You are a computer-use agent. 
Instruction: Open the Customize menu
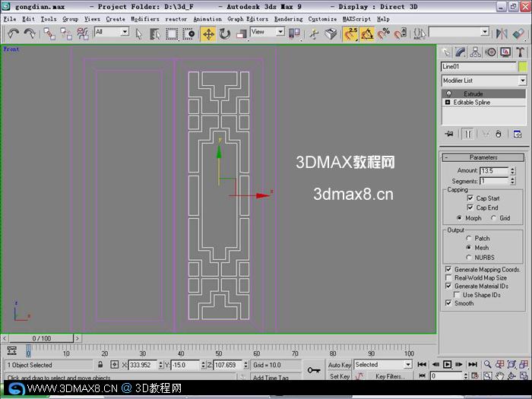pos(322,19)
